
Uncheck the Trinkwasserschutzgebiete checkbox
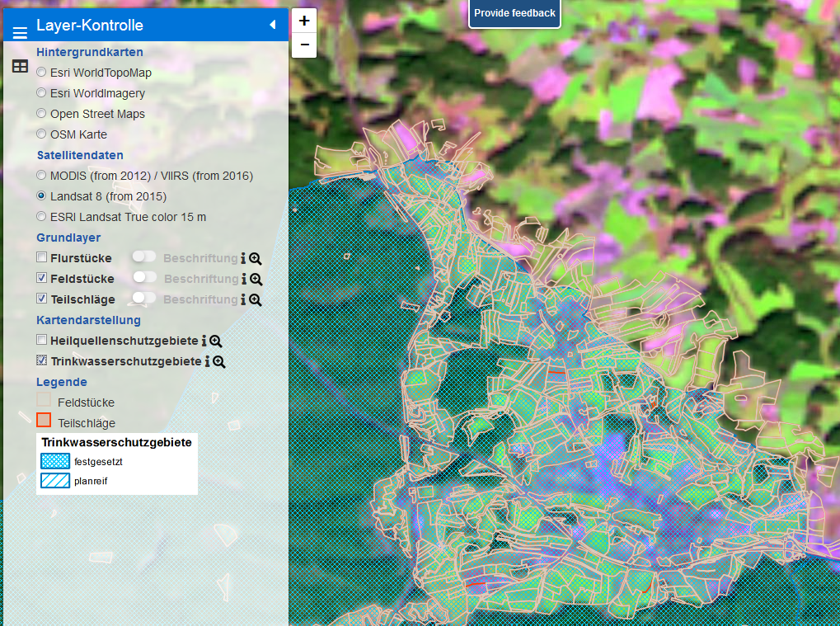pos(42,361)
